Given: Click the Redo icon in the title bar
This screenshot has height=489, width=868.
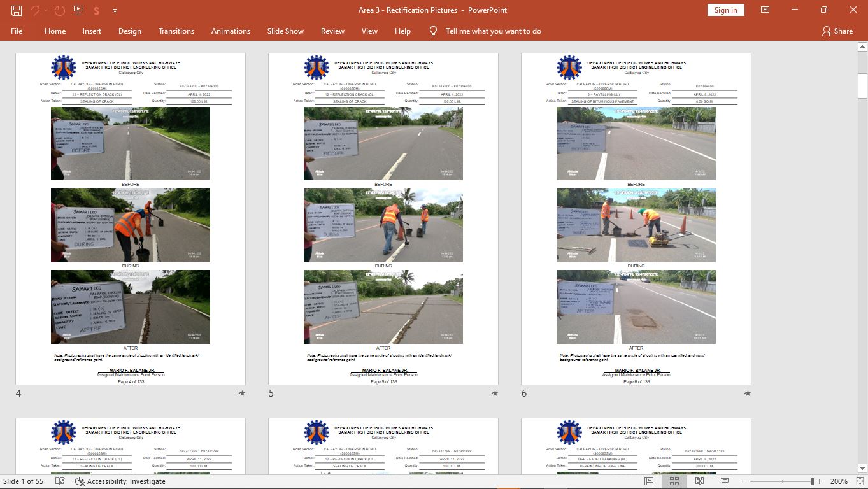Looking at the screenshot, I should tap(59, 10).
